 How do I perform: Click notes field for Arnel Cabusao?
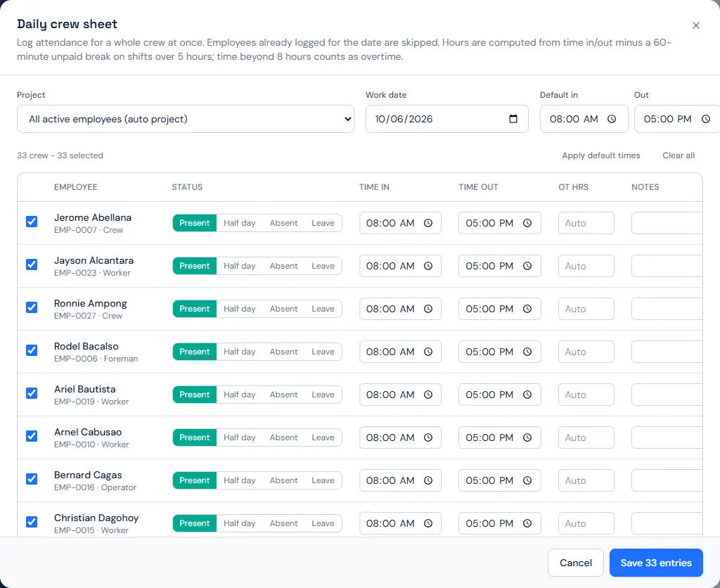click(x=667, y=437)
